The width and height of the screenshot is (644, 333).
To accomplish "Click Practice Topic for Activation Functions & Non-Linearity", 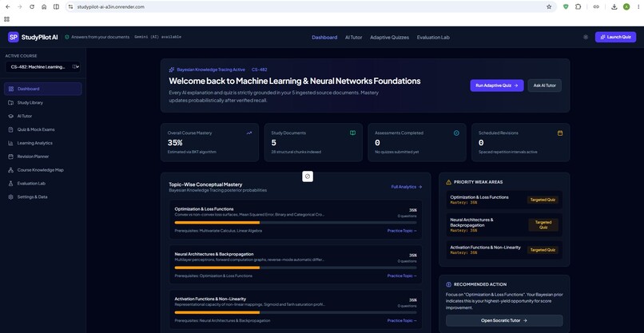I will coord(402,321).
